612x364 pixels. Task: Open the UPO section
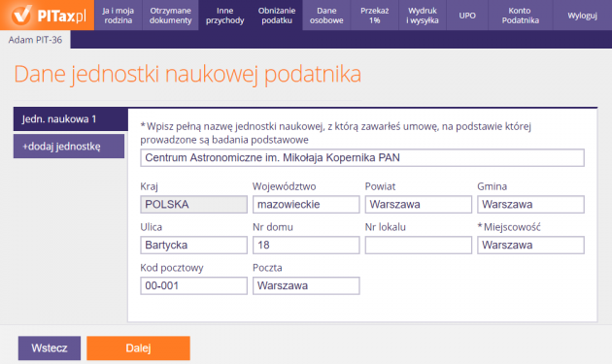pos(467,16)
